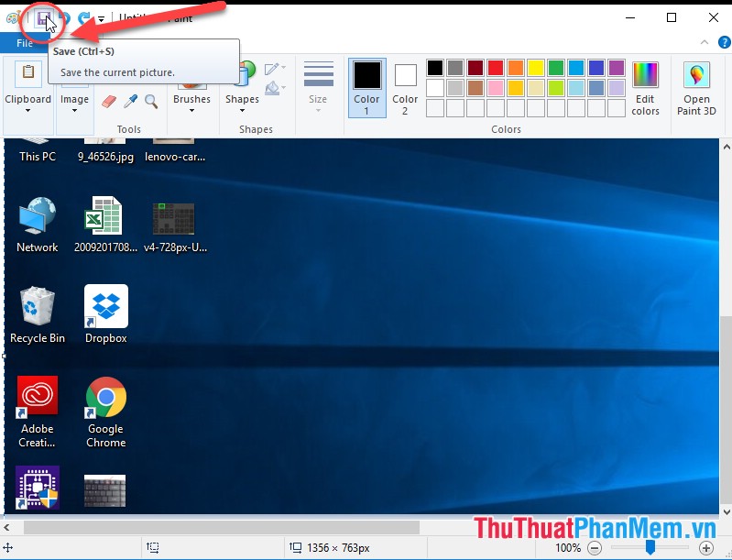
Task: Pick the black palette swatch
Action: coord(435,68)
